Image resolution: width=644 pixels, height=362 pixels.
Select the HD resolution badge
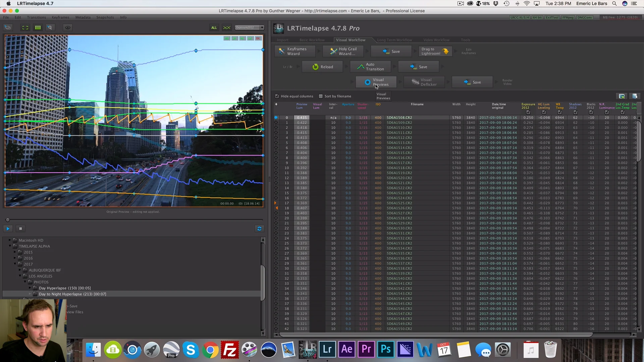[227, 38]
